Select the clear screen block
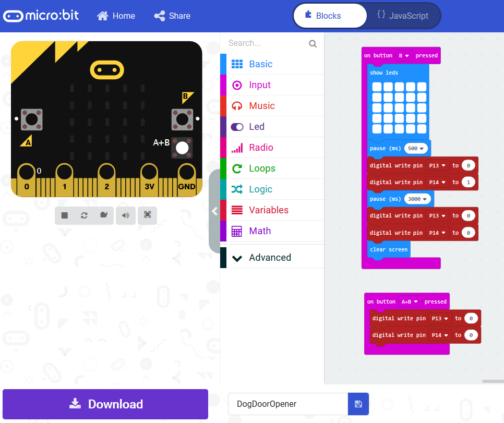The width and height of the screenshot is (504, 423). point(389,249)
